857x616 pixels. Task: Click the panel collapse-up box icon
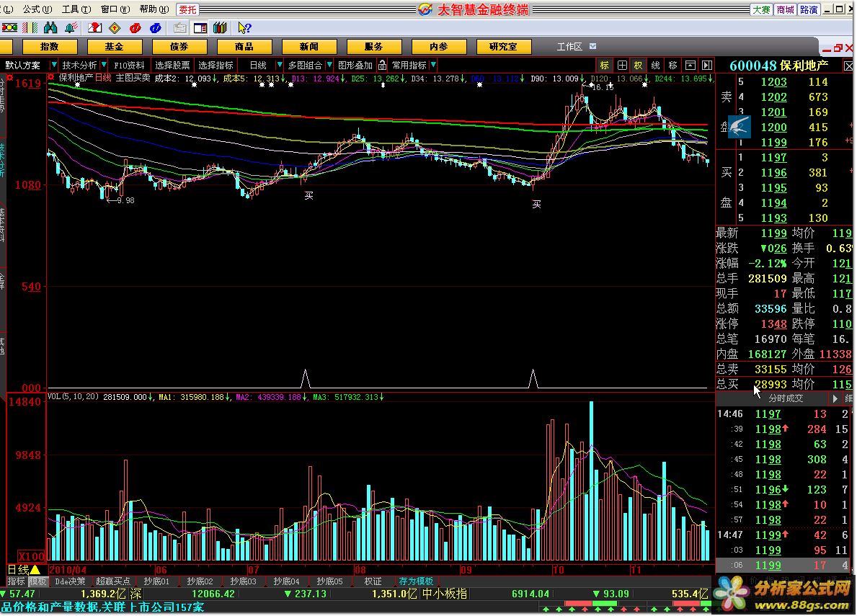(x=691, y=66)
